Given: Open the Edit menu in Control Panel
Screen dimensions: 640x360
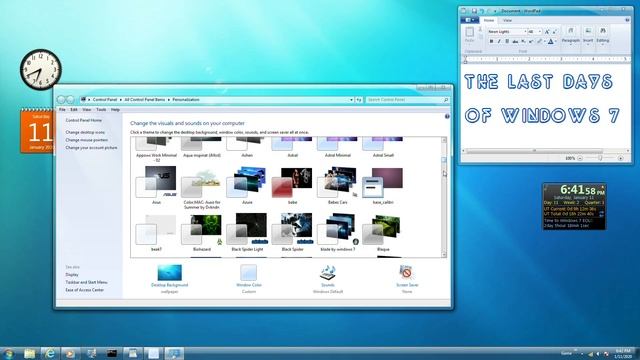Looking at the screenshot, I should click(x=74, y=109).
